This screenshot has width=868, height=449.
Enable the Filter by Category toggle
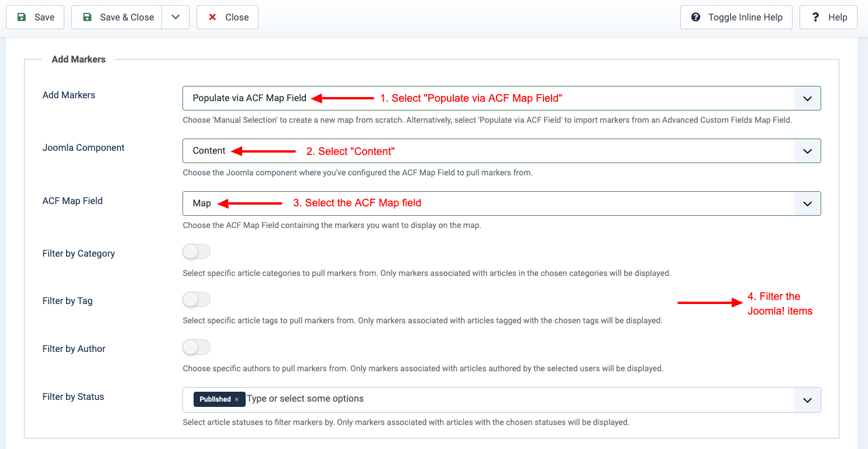(197, 252)
